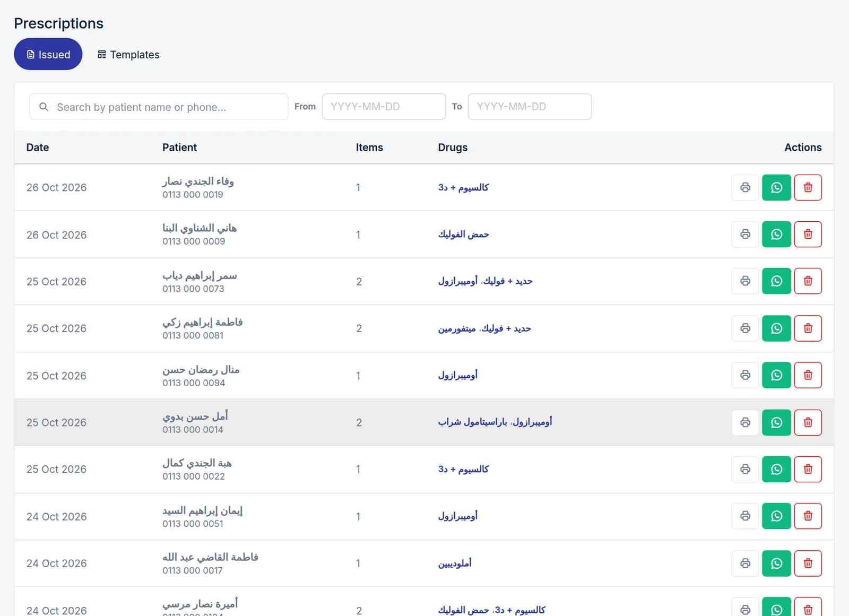Print prescription for 0113 000 0081

coord(745,328)
